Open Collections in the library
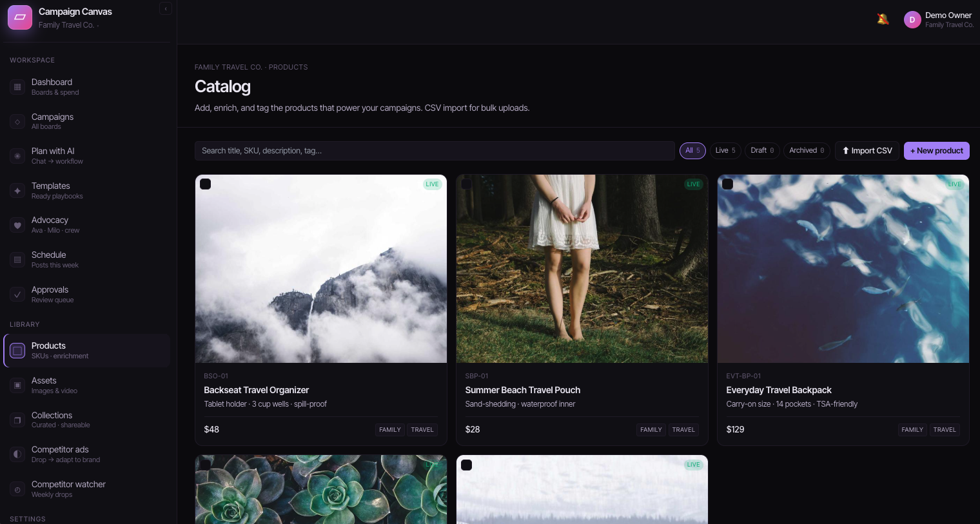Screen dimensions: 980x524 click(87, 420)
